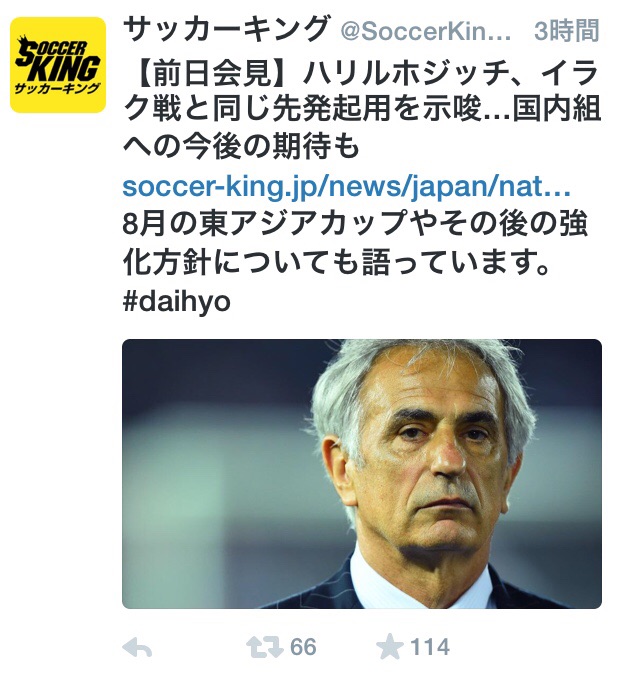The width and height of the screenshot is (622, 685).
Task: Open the soccer-king.jp news link
Action: click(346, 186)
